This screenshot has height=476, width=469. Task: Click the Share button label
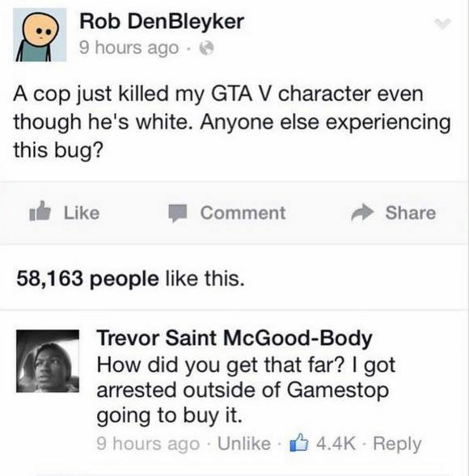pyautogui.click(x=411, y=213)
